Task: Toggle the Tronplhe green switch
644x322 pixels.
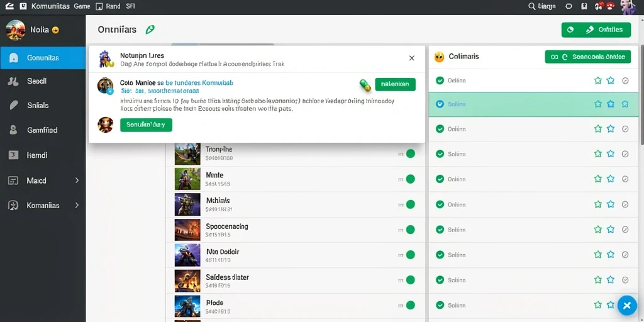Action: [410, 154]
